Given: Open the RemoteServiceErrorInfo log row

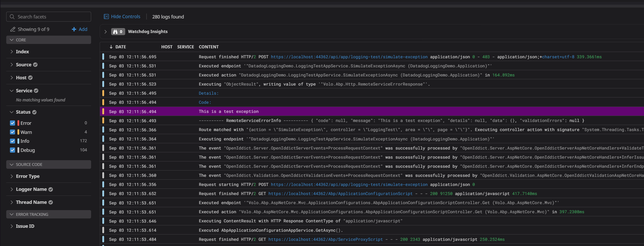Looking at the screenshot, I should (372, 121).
